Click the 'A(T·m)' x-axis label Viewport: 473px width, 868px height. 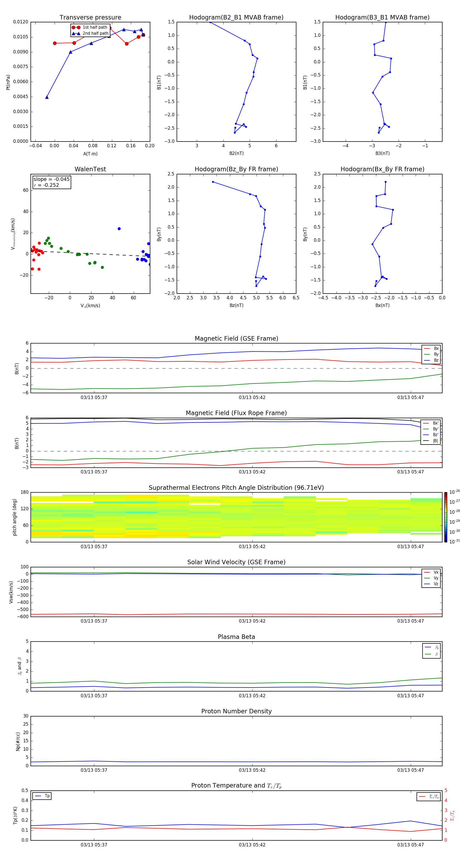[x=90, y=154]
